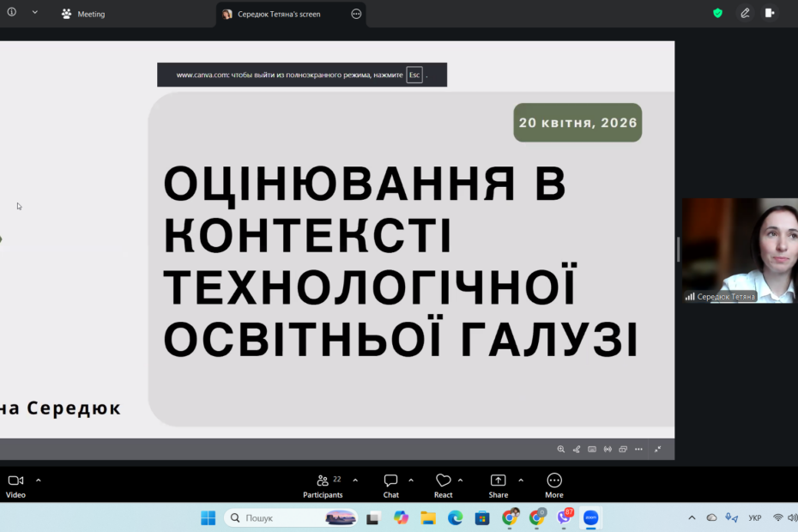Open the More options in meeting controls

554,485
